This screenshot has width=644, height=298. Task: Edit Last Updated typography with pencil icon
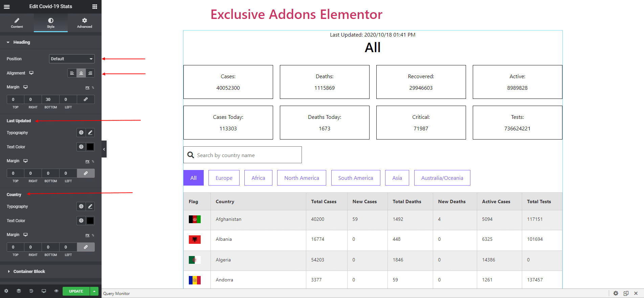(x=90, y=133)
